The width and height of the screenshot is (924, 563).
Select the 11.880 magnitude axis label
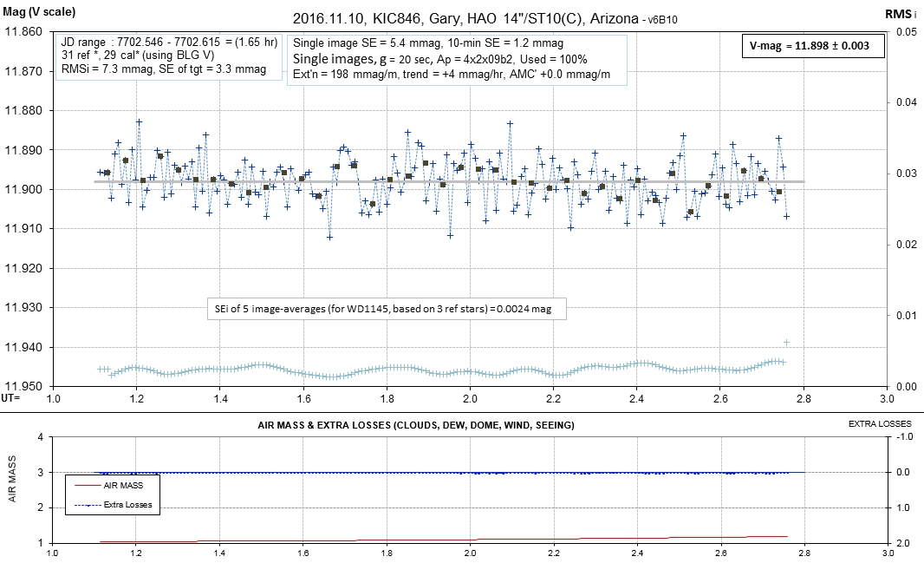pyautogui.click(x=23, y=111)
